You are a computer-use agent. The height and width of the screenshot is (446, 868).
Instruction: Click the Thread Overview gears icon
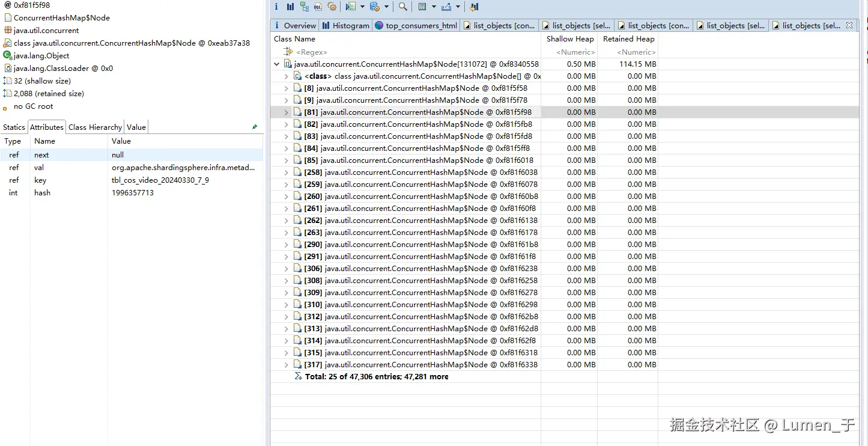coord(332,7)
